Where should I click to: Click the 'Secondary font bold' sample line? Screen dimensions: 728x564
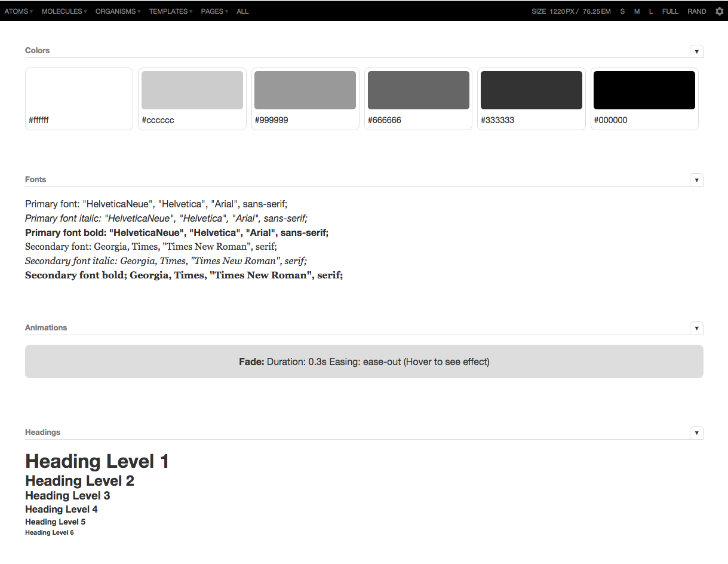184,275
